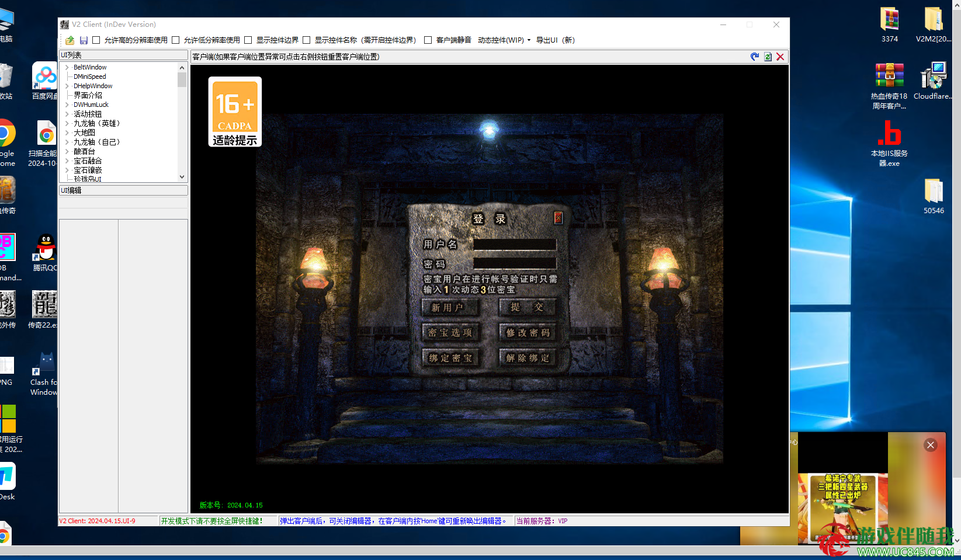
Task: Expand the 宝石融合 tree node
Action: [67, 161]
